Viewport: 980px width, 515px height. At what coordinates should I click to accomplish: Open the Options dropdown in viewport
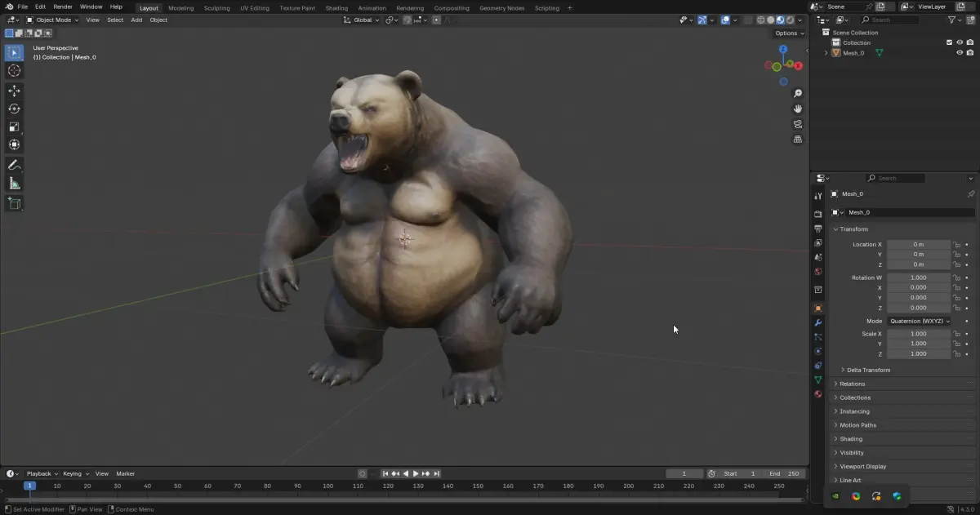(790, 33)
